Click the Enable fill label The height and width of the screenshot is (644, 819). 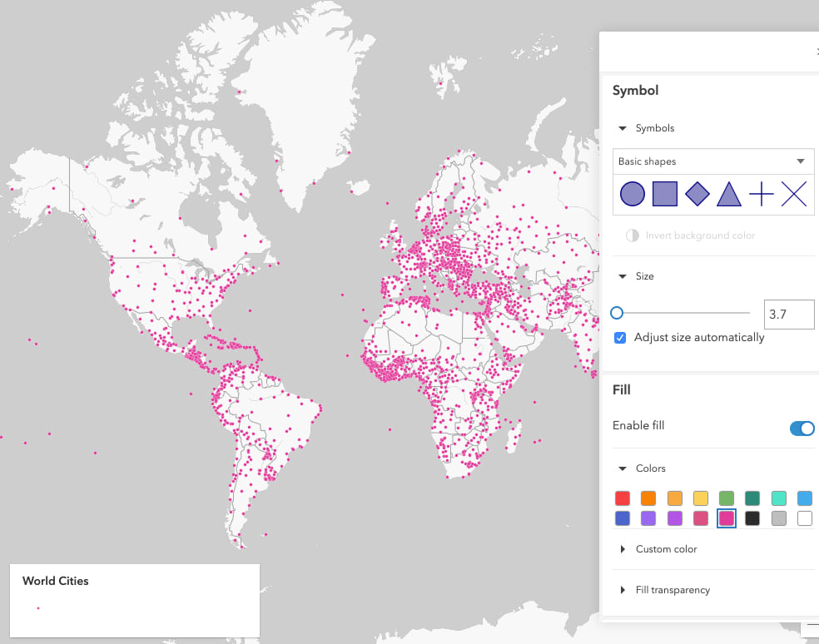(638, 426)
